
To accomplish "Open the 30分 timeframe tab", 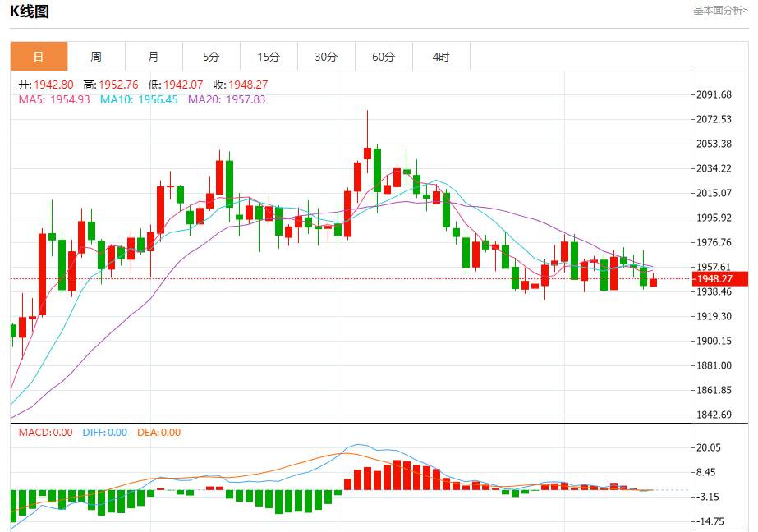I will point(326,57).
